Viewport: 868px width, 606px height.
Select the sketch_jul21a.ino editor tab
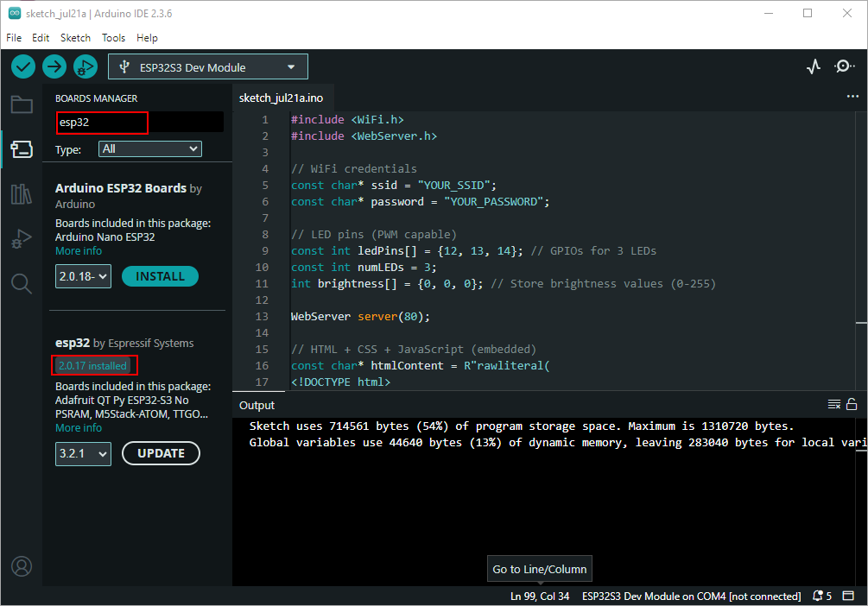tap(282, 98)
